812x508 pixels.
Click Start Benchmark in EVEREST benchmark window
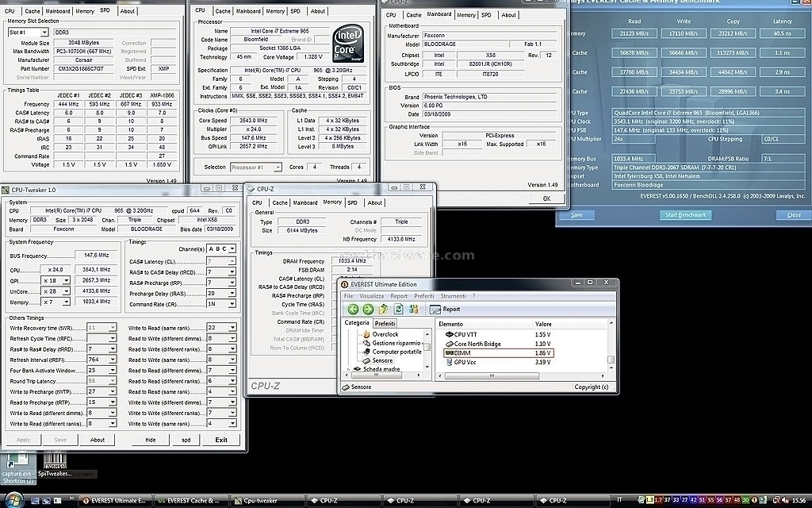(x=686, y=215)
